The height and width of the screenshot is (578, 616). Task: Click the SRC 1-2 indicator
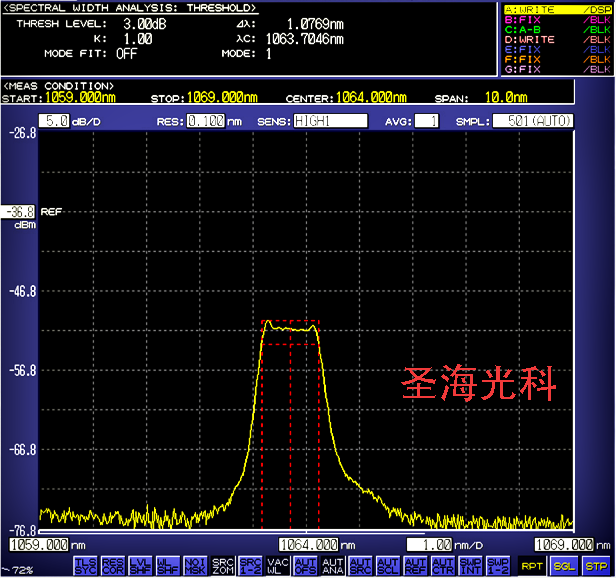point(250,566)
